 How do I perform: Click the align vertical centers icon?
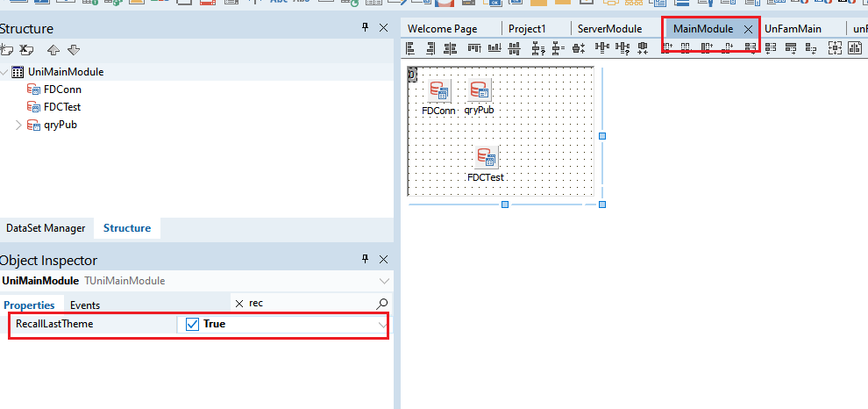pos(515,48)
